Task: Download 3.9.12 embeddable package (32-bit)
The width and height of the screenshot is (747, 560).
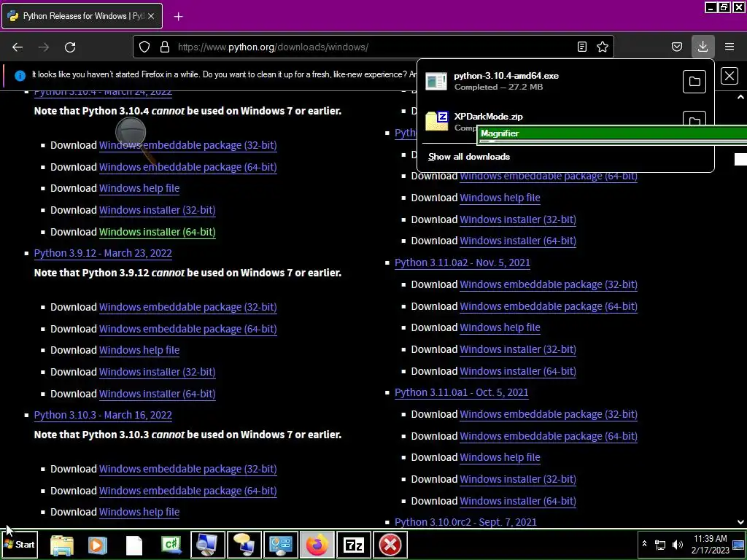Action: [x=187, y=307]
